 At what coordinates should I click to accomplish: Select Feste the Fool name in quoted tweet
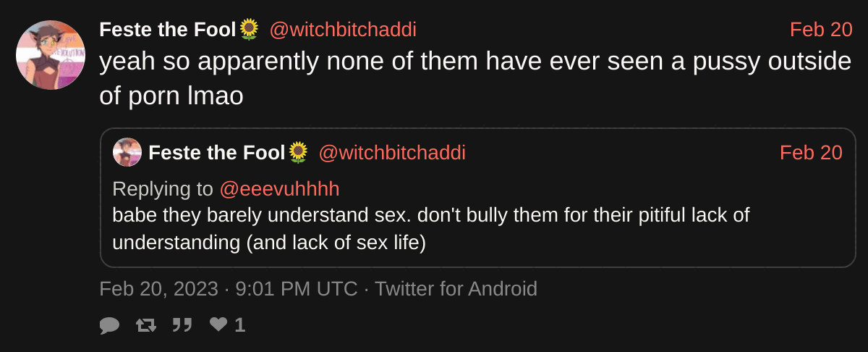point(217,153)
